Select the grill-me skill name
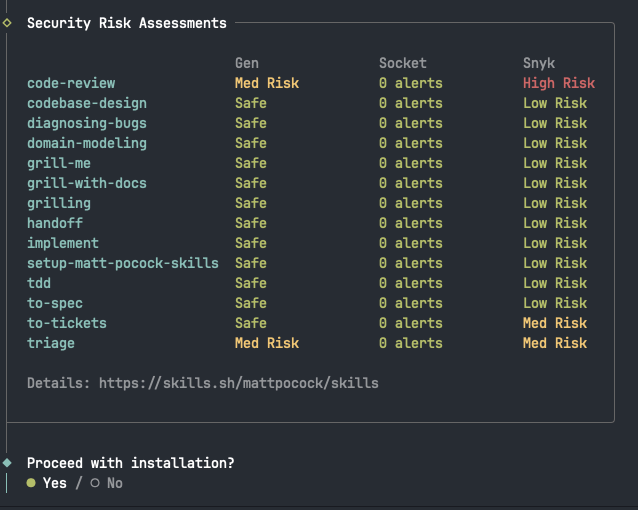 [x=59, y=163]
